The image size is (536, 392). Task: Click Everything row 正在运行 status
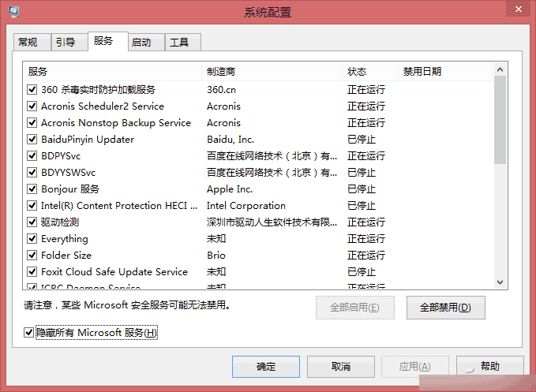(366, 239)
